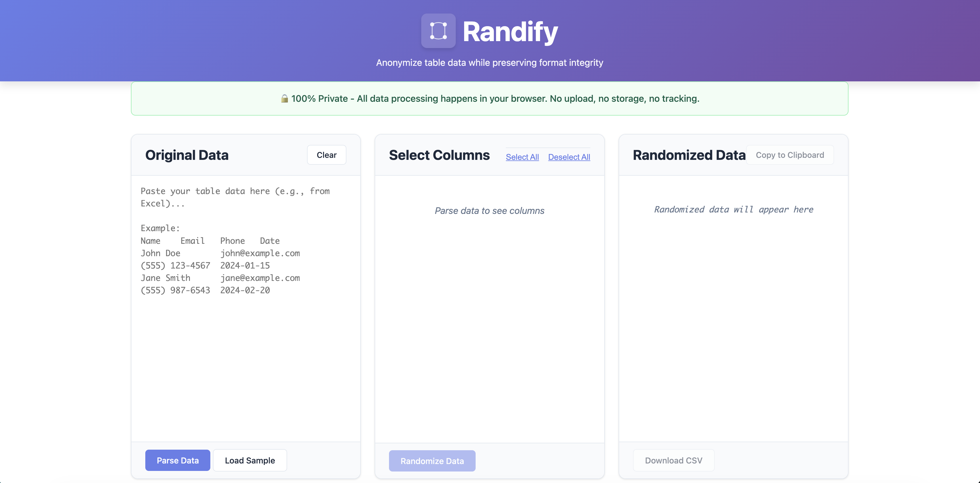
Task: Copy randomized data to clipboard
Action: [x=790, y=155]
